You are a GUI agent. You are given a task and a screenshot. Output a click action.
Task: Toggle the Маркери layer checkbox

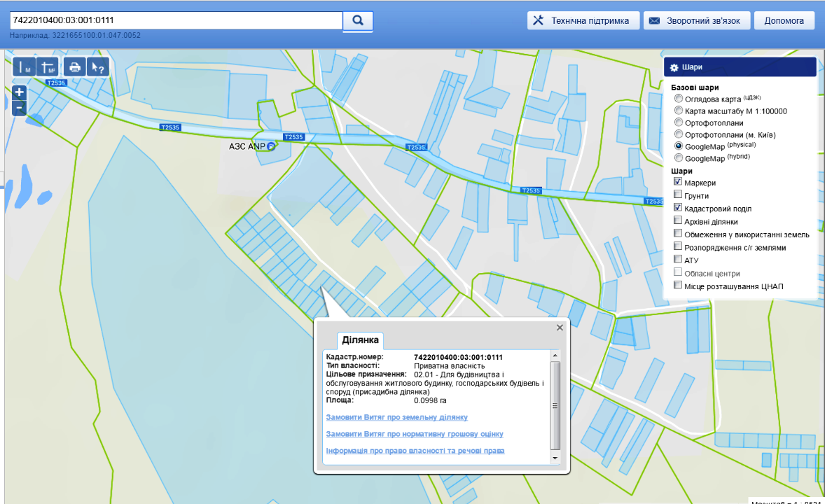[678, 181]
